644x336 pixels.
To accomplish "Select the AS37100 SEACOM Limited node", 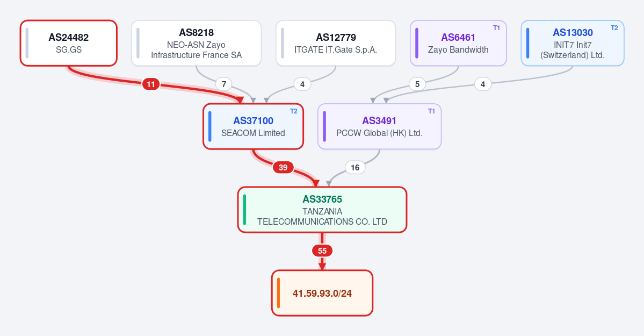I will [x=254, y=126].
